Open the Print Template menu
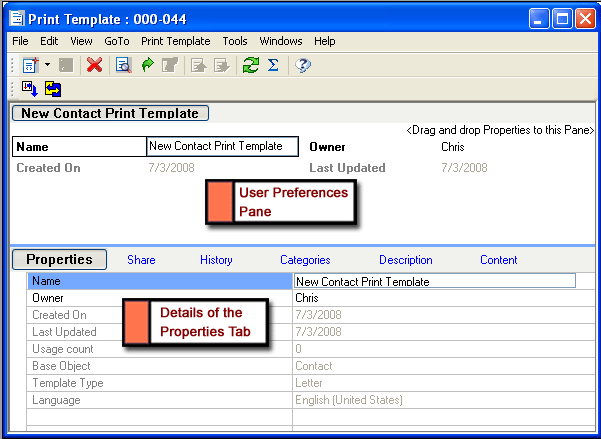The image size is (601, 439). [x=175, y=41]
